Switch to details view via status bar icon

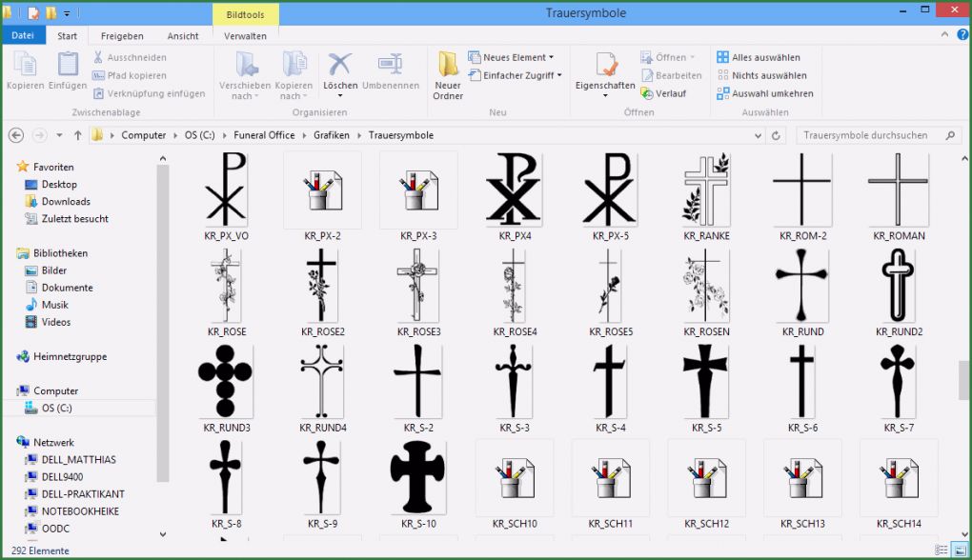click(x=940, y=549)
